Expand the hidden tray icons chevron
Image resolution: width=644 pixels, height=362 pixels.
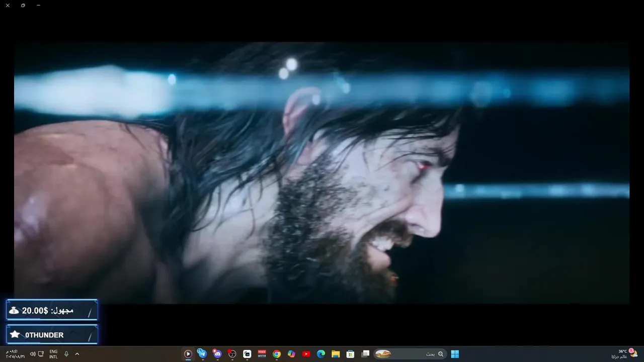77,354
